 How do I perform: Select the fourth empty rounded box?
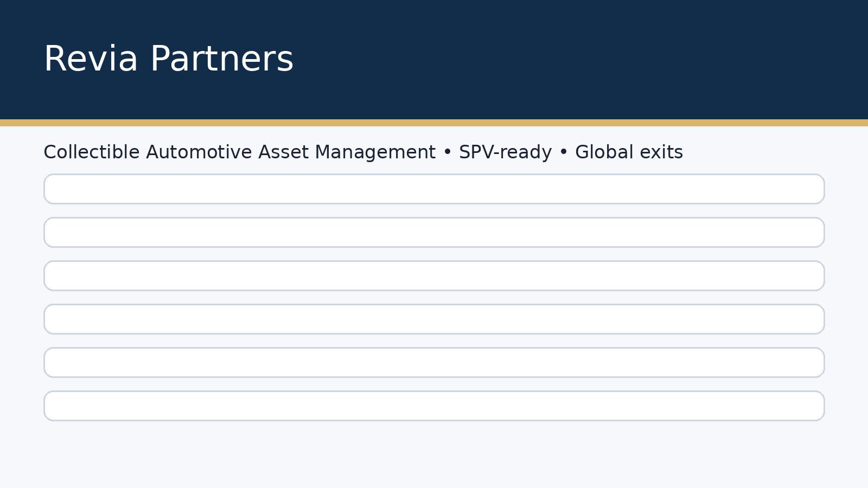(x=434, y=319)
